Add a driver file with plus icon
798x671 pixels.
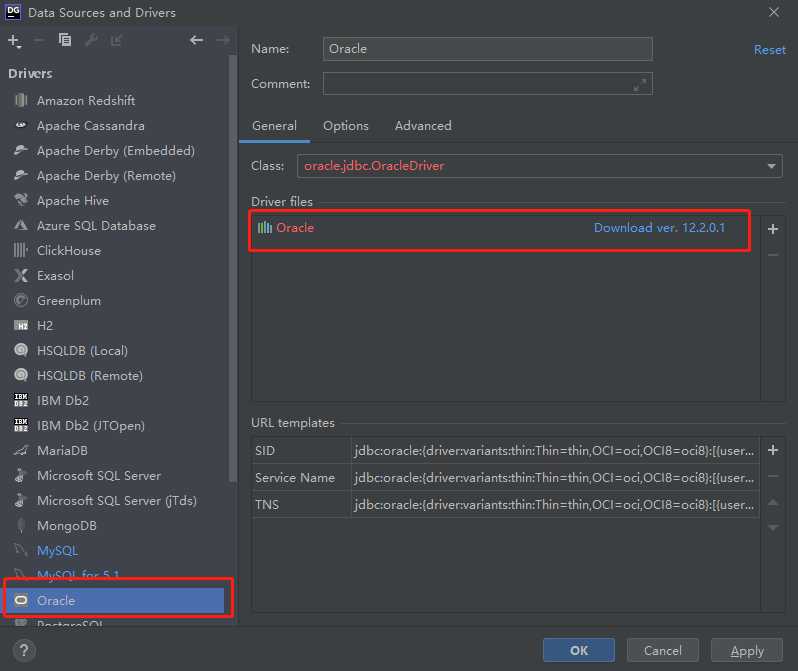pos(773,229)
